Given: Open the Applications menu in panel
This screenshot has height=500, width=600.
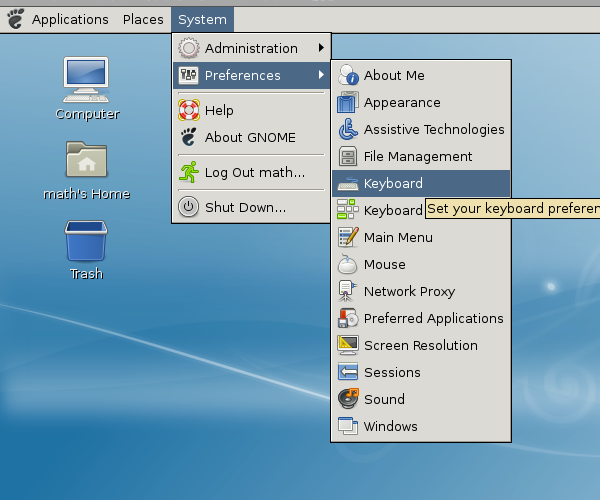Looking at the screenshot, I should (69, 19).
